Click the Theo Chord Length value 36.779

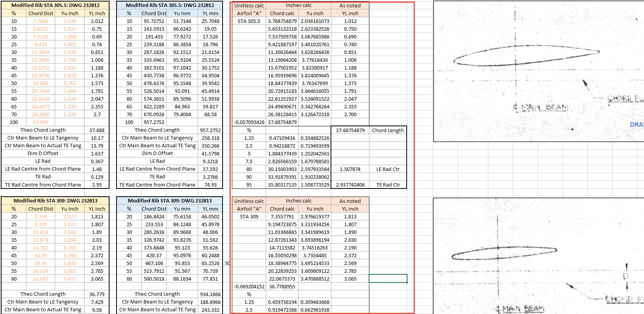click(x=97, y=294)
